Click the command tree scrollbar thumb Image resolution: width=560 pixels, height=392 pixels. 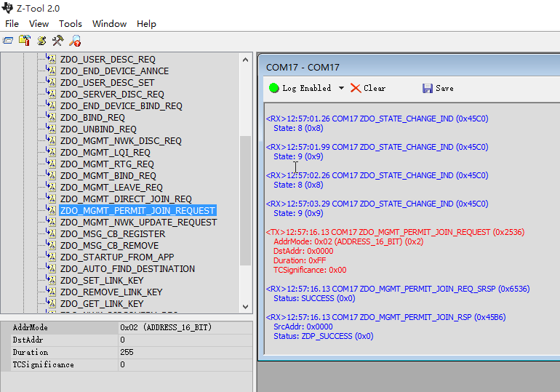coord(245,201)
